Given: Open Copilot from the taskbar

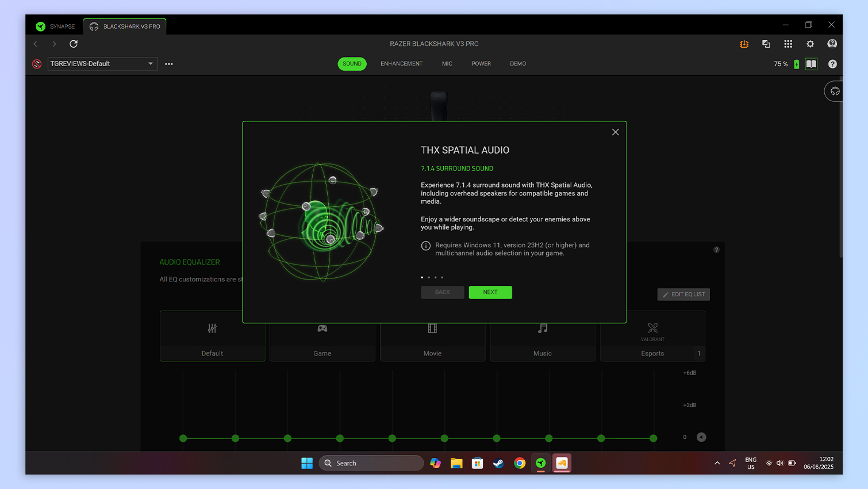Looking at the screenshot, I should (435, 463).
